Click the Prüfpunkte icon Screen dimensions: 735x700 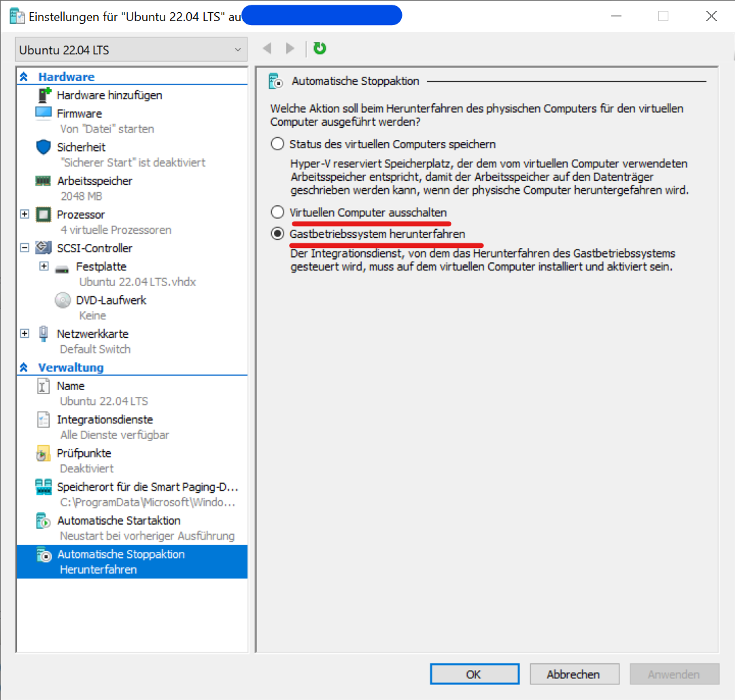[x=43, y=453]
